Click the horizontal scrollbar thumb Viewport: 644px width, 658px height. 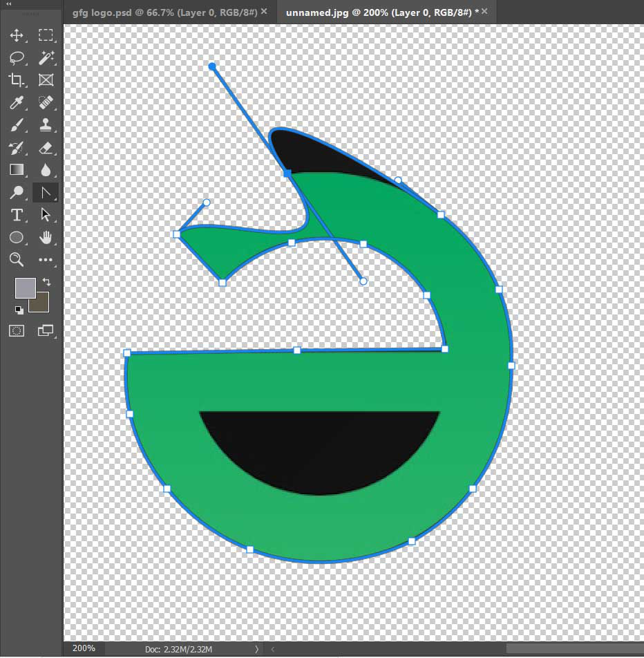coord(575,649)
